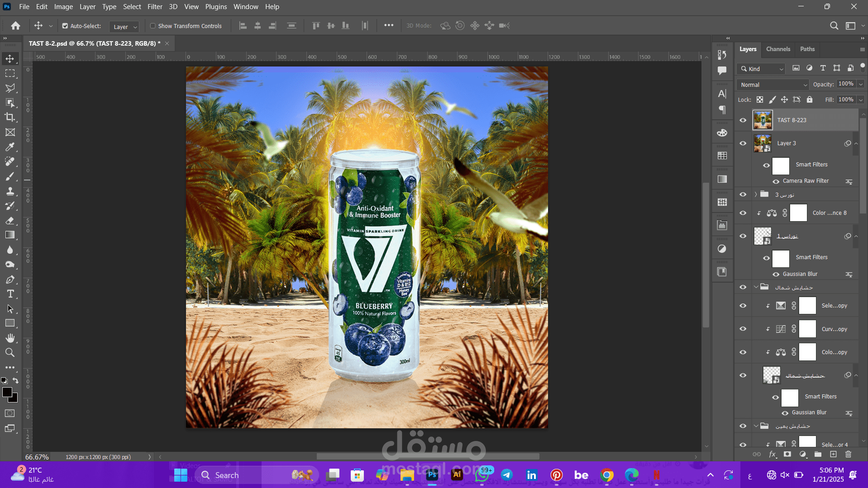The image size is (868, 488).
Task: Add a layer style with fx button
Action: [x=773, y=455]
